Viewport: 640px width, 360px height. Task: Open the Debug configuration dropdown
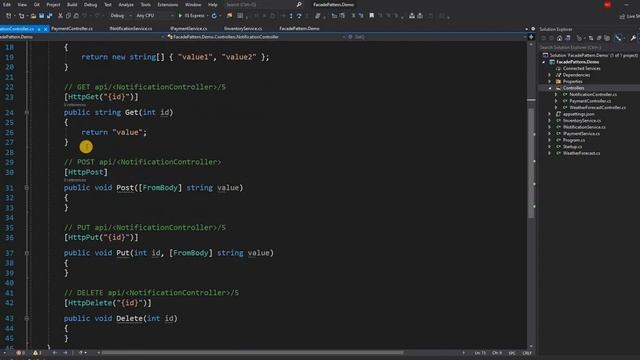point(121,16)
